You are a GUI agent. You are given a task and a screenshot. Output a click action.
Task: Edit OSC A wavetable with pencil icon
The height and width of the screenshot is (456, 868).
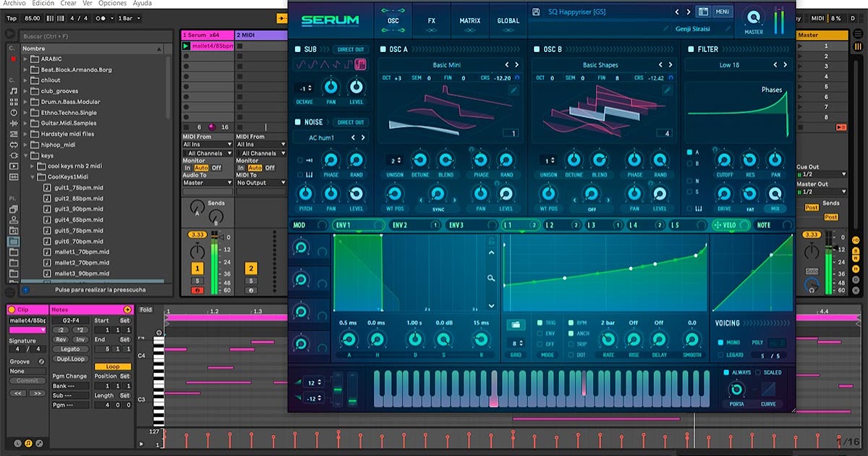pyautogui.click(x=514, y=90)
